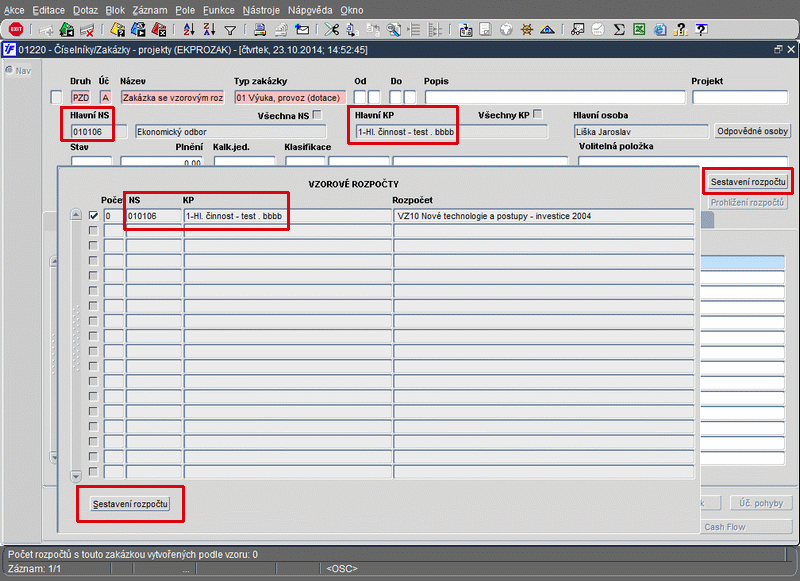Open the Nástroje menu
The height and width of the screenshot is (581, 800).
point(261,10)
